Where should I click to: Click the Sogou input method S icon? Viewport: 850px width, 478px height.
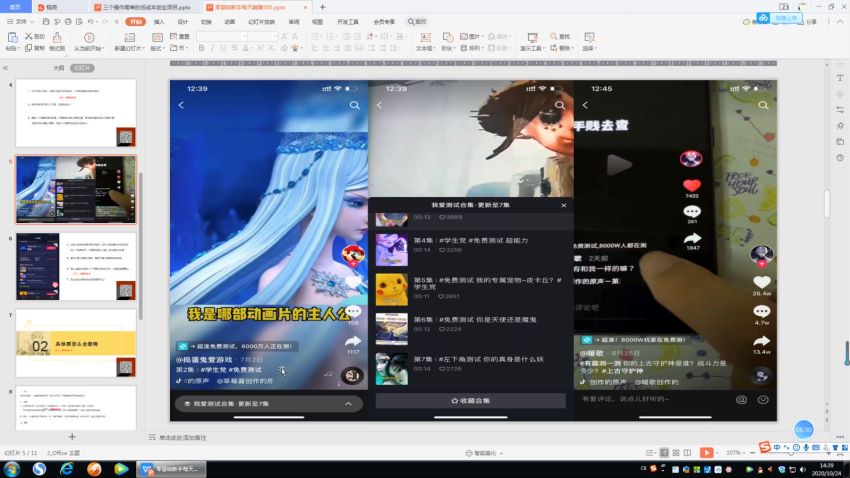click(765, 447)
